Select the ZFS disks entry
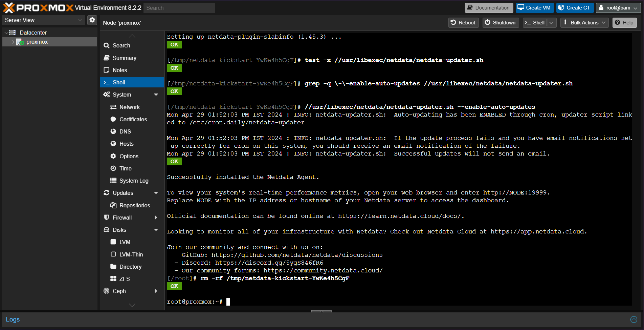 click(x=124, y=279)
